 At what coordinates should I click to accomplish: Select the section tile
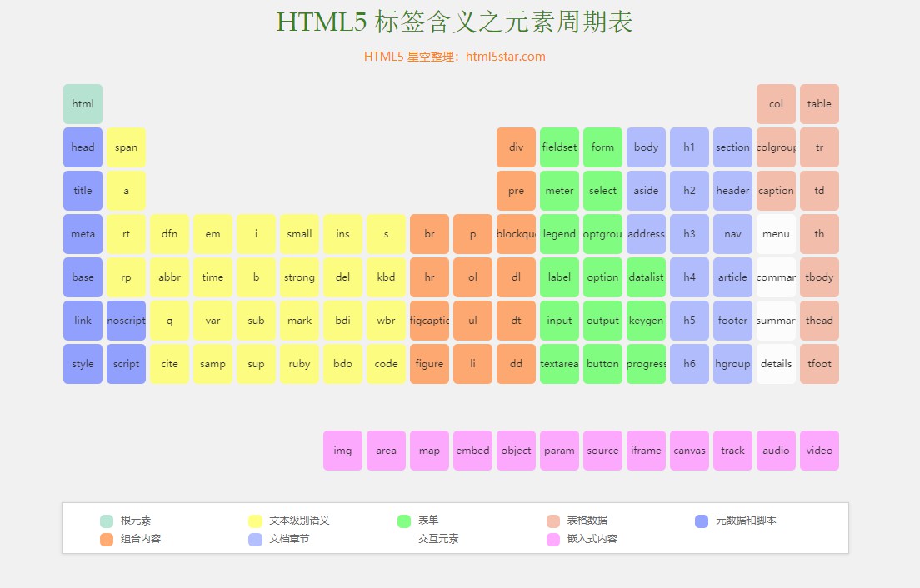(x=732, y=147)
